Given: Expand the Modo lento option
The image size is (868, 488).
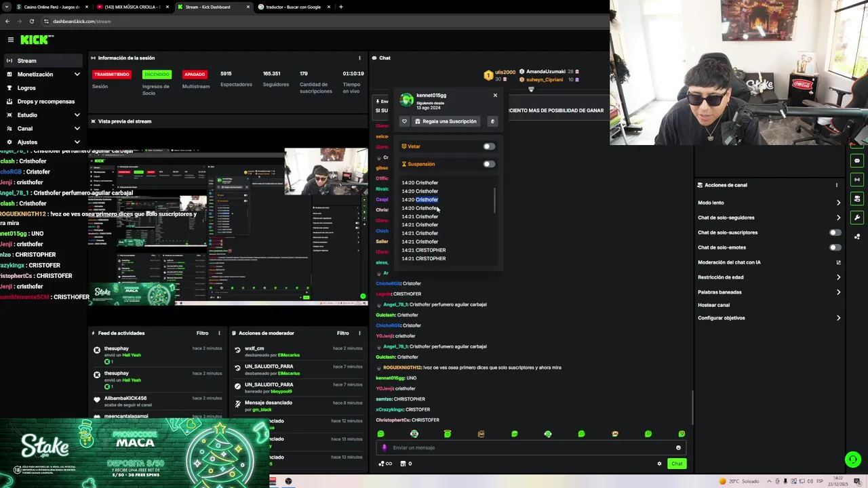Looking at the screenshot, I should pyautogui.click(x=770, y=203).
